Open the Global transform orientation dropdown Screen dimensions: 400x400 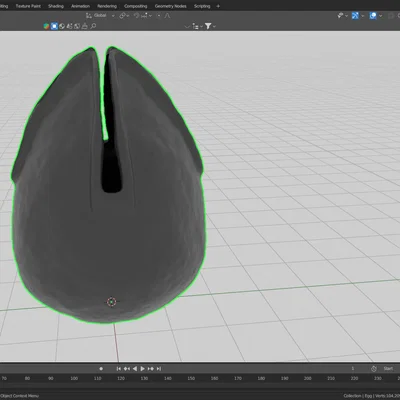click(100, 15)
